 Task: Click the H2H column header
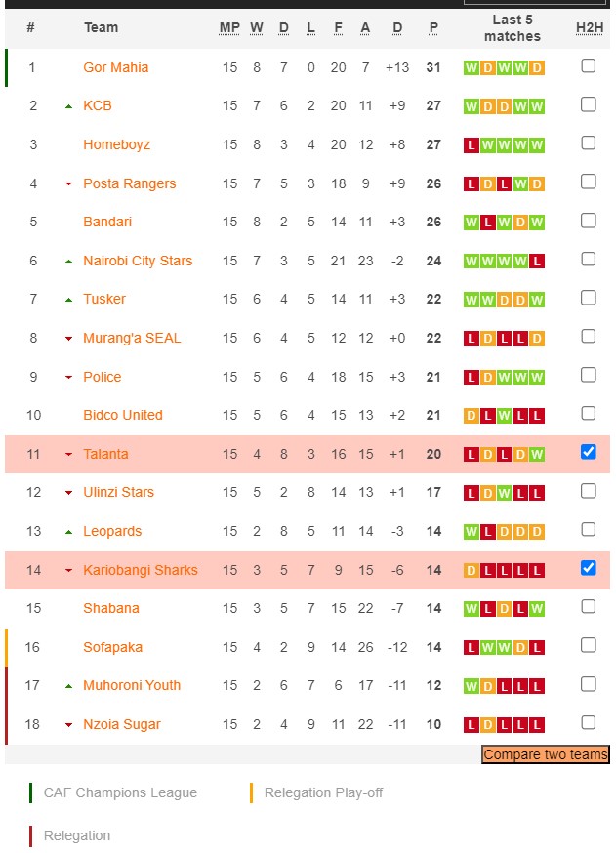click(x=589, y=28)
